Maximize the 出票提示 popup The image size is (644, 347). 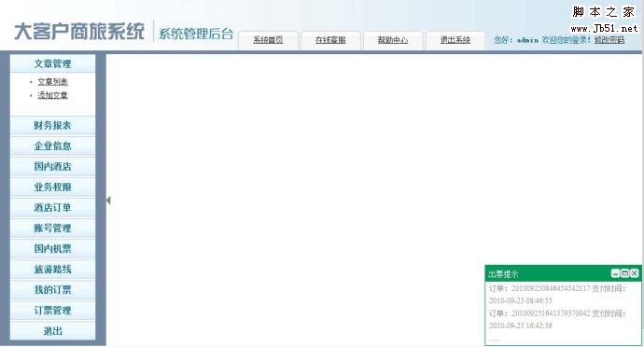pyautogui.click(x=624, y=273)
